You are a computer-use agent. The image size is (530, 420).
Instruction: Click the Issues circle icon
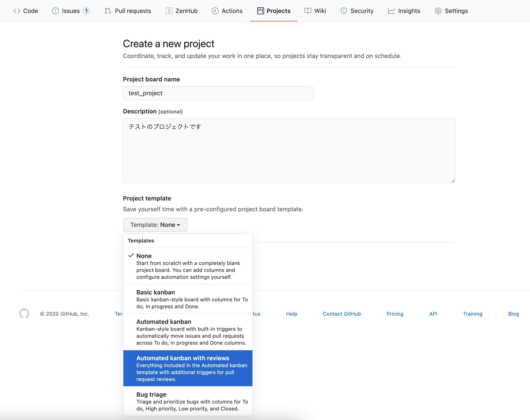[x=55, y=11]
